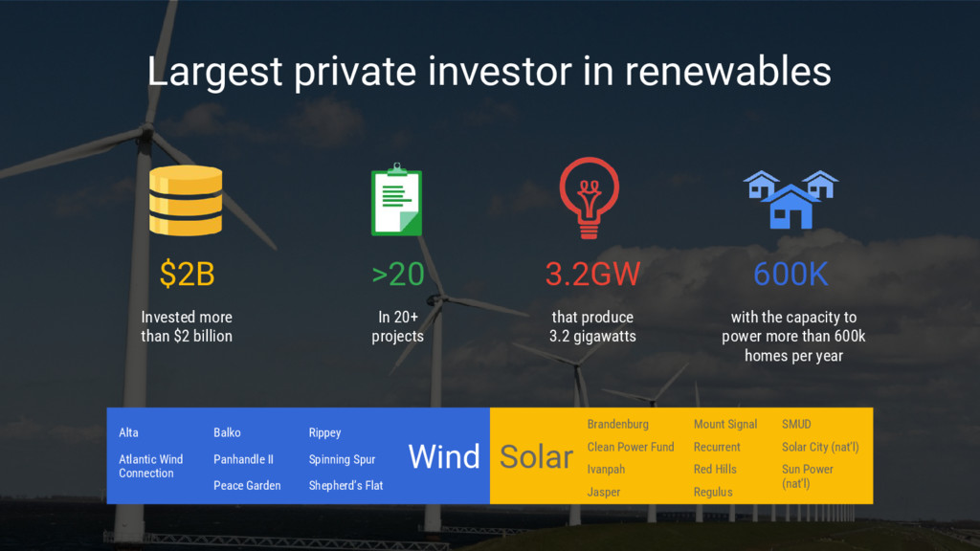980x551 pixels.
Task: Select 'Invested more than $2 billion' caption
Action: click(187, 327)
